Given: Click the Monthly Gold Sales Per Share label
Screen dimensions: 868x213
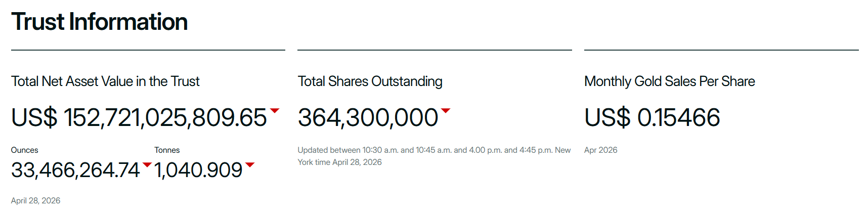Looking at the screenshot, I should tap(669, 81).
